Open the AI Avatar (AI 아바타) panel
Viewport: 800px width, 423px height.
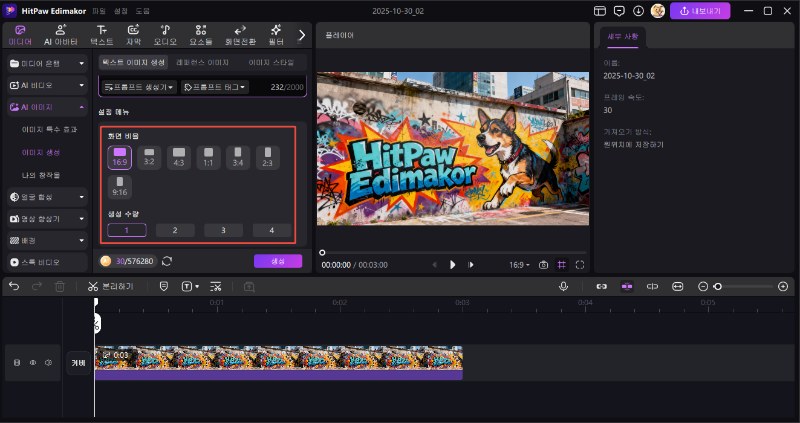[62, 34]
